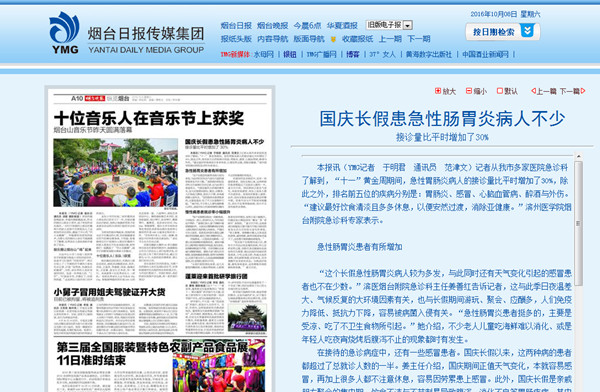The width and height of the screenshot is (600, 392).
Task: Click the article text scrollbar thumb
Action: pos(578,223)
